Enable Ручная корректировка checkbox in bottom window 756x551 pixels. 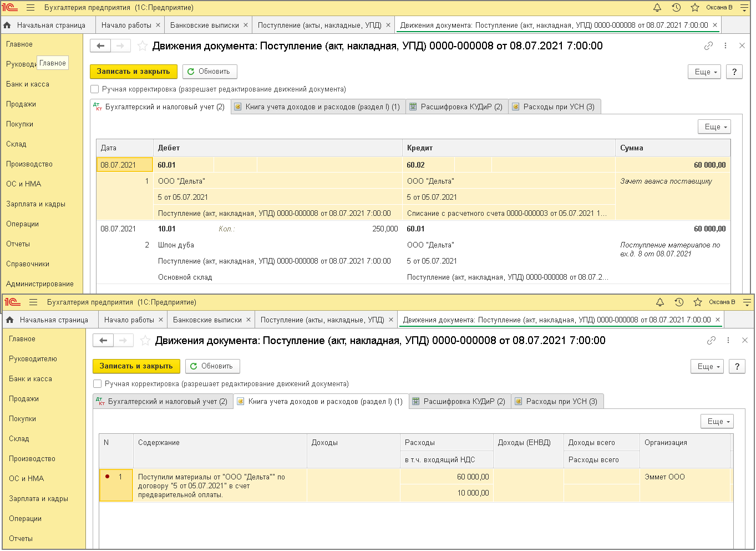click(98, 384)
